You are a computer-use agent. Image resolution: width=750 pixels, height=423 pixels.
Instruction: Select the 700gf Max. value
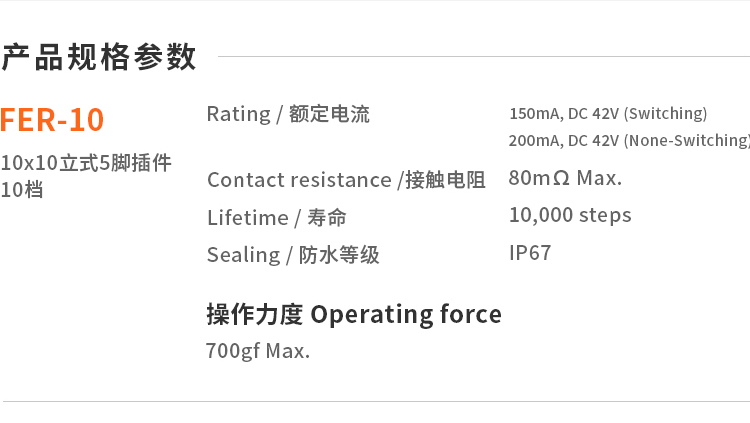point(258,351)
